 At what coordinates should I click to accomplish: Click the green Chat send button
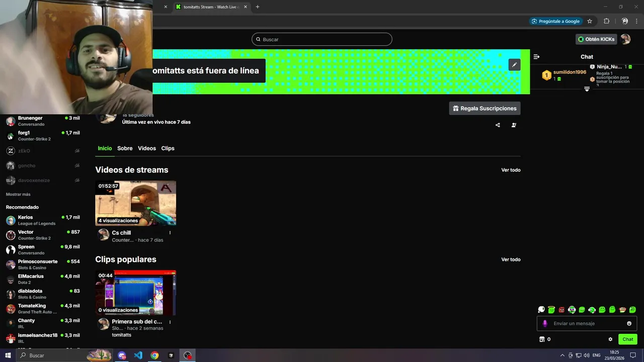point(627,339)
